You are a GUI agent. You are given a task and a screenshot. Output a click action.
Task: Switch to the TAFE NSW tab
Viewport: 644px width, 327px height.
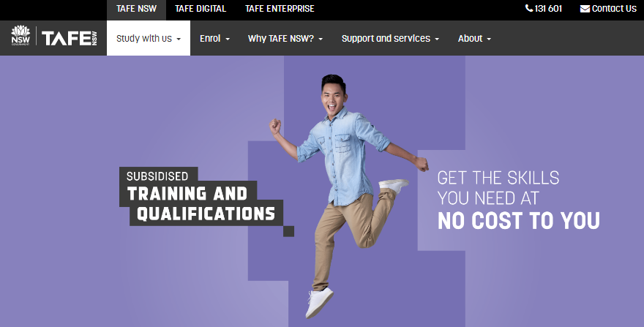tap(136, 9)
